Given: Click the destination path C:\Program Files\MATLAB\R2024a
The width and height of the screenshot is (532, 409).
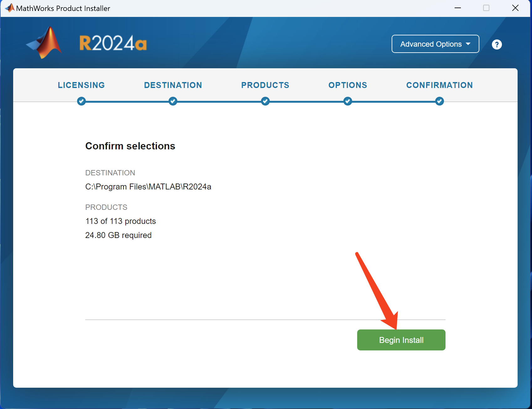Looking at the screenshot, I should (148, 187).
